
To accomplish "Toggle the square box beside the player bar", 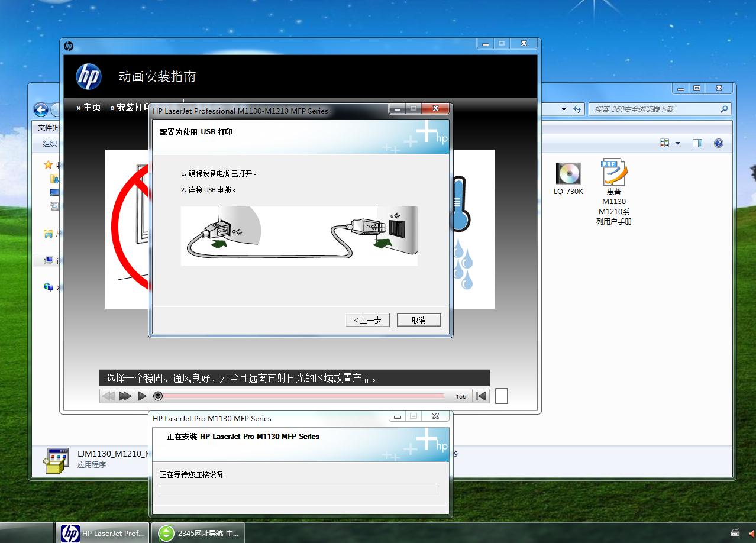I will coord(501,396).
